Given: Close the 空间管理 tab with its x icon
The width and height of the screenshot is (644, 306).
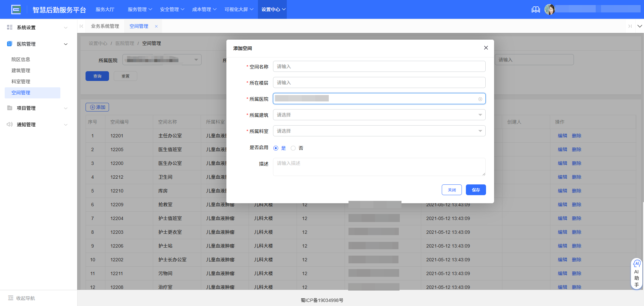Looking at the screenshot, I should pyautogui.click(x=156, y=26).
